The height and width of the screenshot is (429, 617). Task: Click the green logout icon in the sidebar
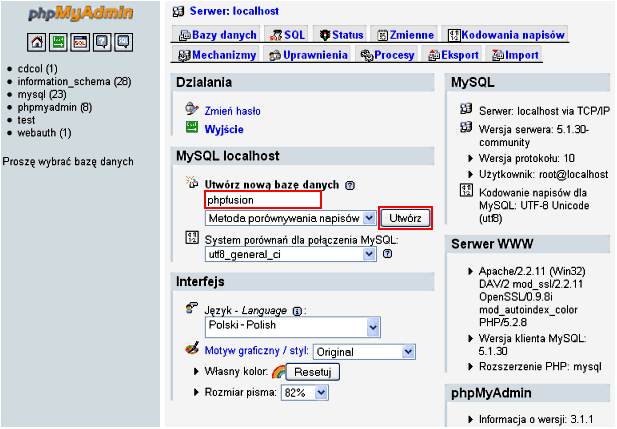(58, 42)
